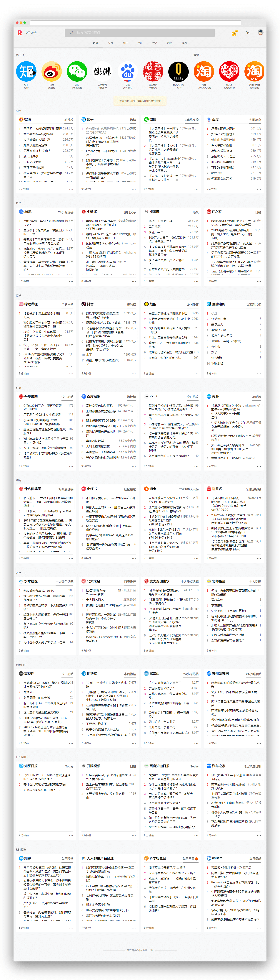The height and width of the screenshot is (980, 280).
Task: Open the 吾爱破解 round icon
Action: pos(153,71)
